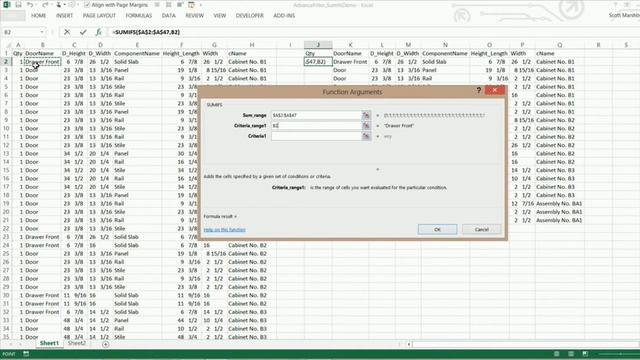Click Assembly No. BA1 in row 19
Viewport: 640px width, 360px height.
click(559, 203)
